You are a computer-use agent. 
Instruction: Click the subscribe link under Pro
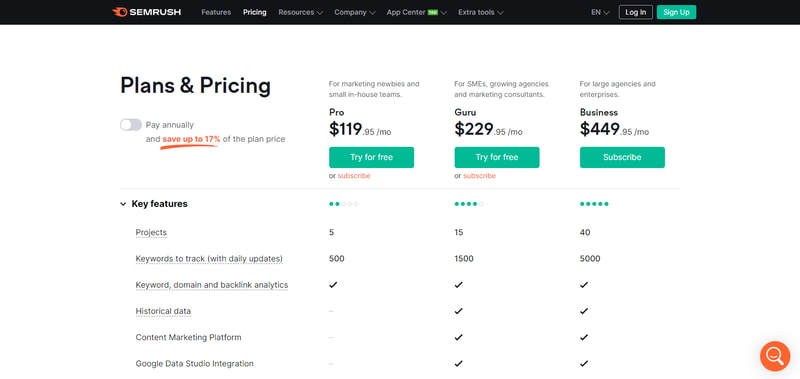(354, 175)
